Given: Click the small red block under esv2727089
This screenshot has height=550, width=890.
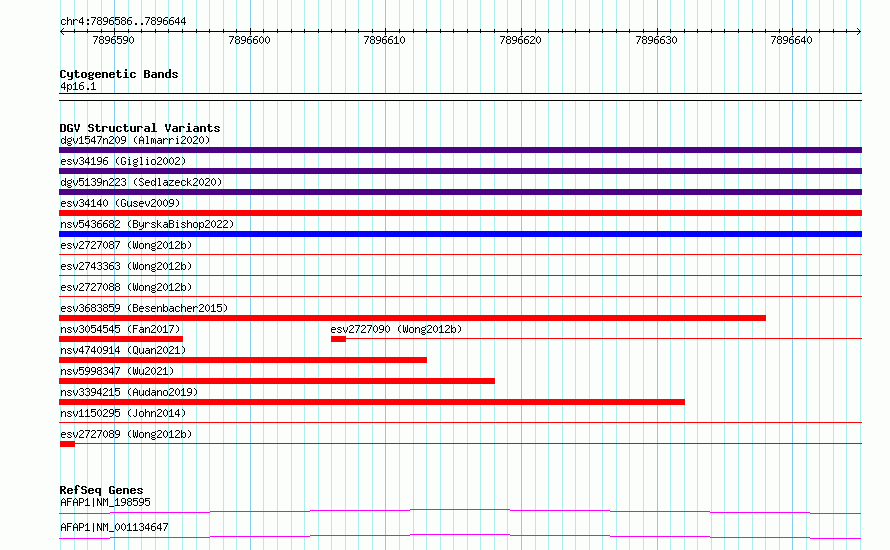Looking at the screenshot, I should (67, 444).
